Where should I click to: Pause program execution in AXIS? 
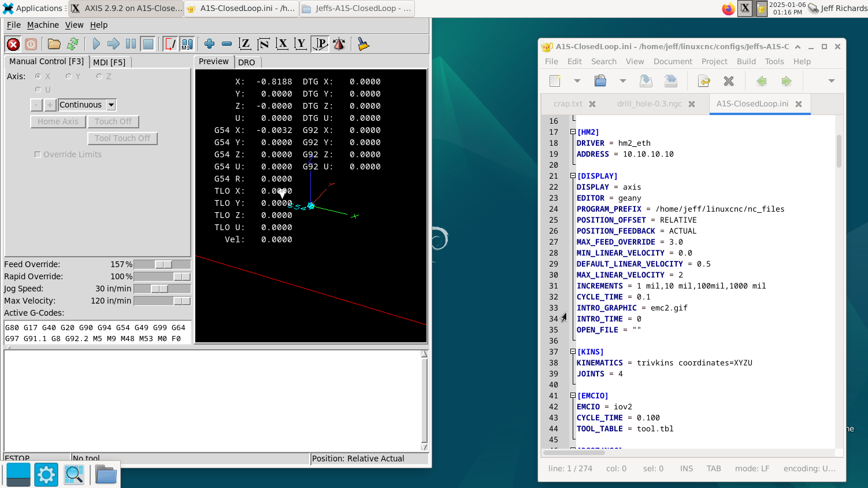point(131,44)
